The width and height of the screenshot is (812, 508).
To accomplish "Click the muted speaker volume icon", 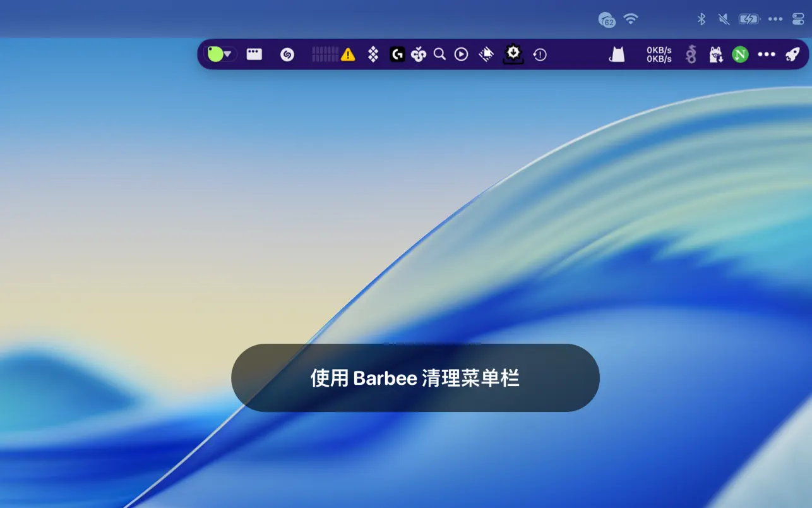I will 724,19.
